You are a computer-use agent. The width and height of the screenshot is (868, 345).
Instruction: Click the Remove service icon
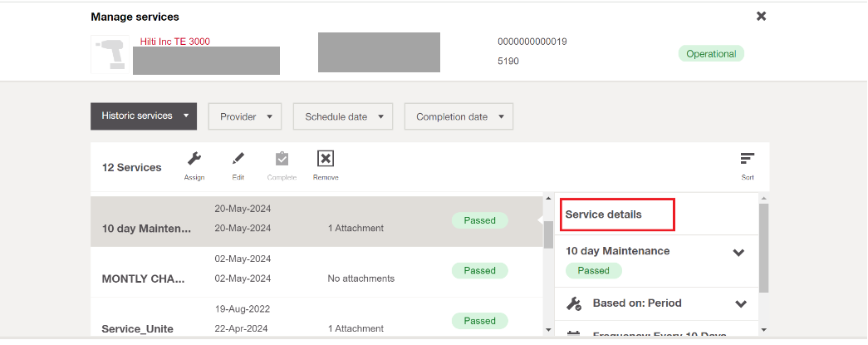[x=326, y=160]
